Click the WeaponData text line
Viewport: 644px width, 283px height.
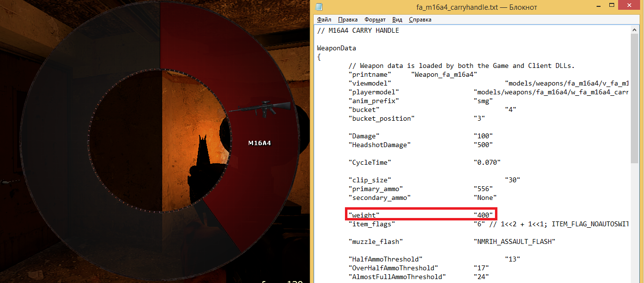point(337,48)
